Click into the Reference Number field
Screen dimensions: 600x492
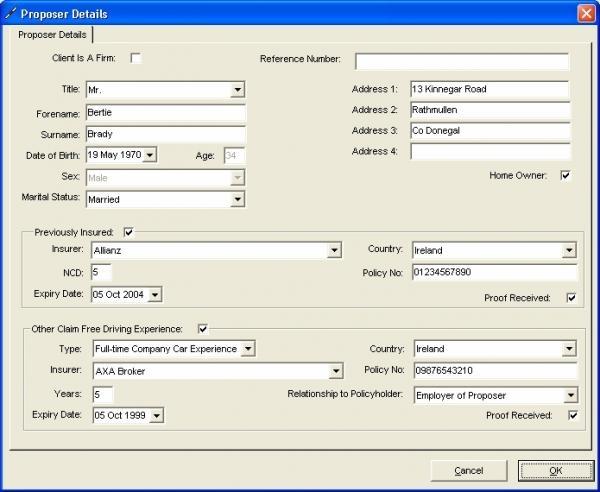pos(461,61)
